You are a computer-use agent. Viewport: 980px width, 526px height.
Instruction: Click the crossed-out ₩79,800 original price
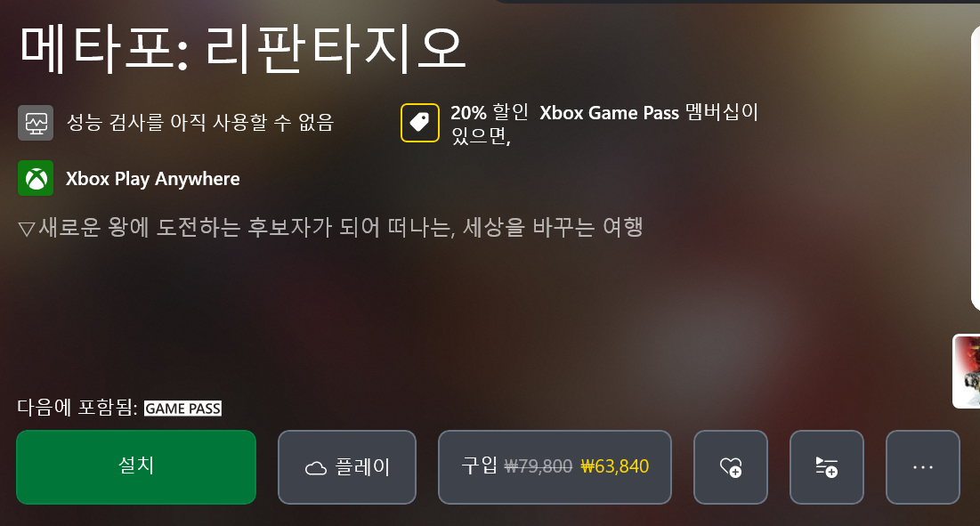(x=539, y=466)
